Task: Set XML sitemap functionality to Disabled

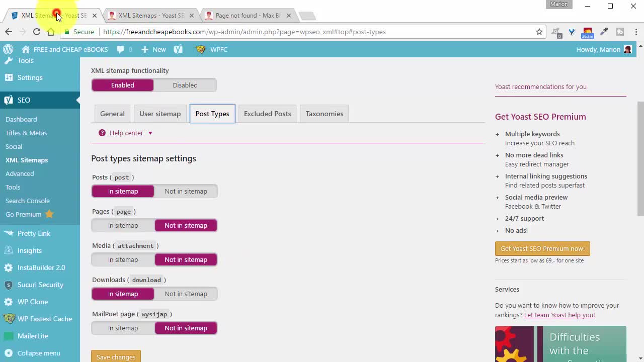Action: (x=185, y=85)
